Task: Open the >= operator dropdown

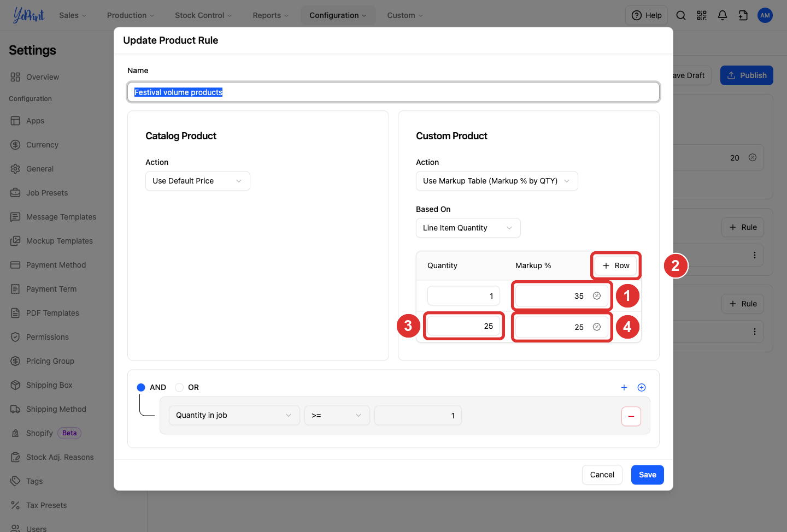Action: [x=337, y=415]
